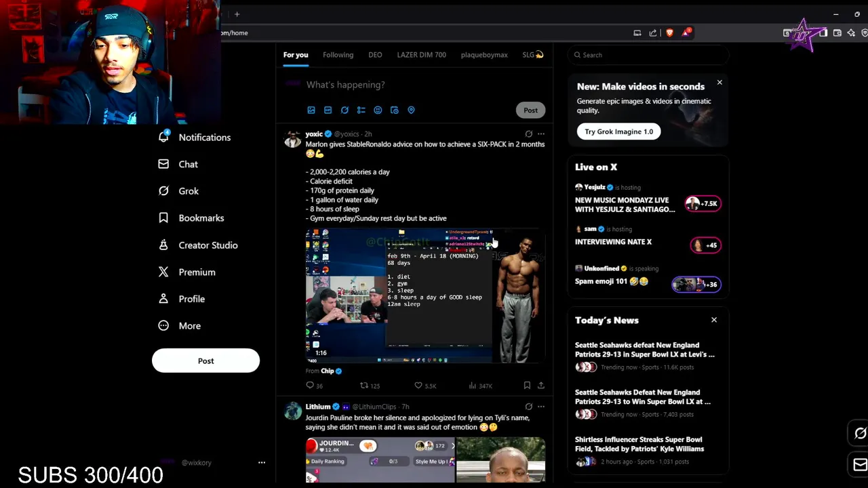
Task: Join Yesjulz New Music Mondayz live space
Action: pos(648,200)
